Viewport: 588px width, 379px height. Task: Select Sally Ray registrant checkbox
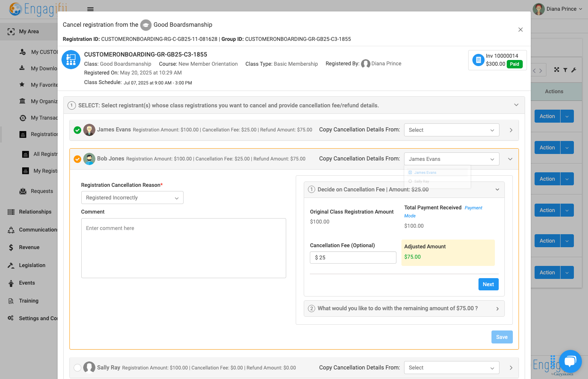[77, 368]
